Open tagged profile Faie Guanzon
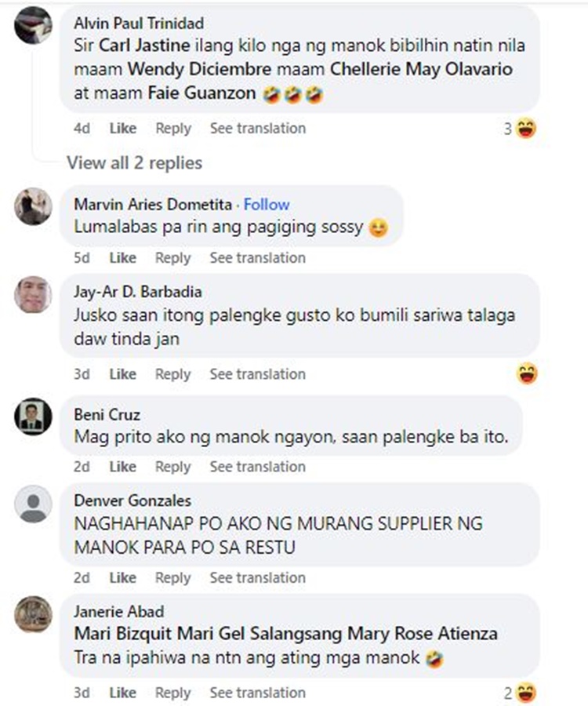588x706 pixels. (201, 93)
